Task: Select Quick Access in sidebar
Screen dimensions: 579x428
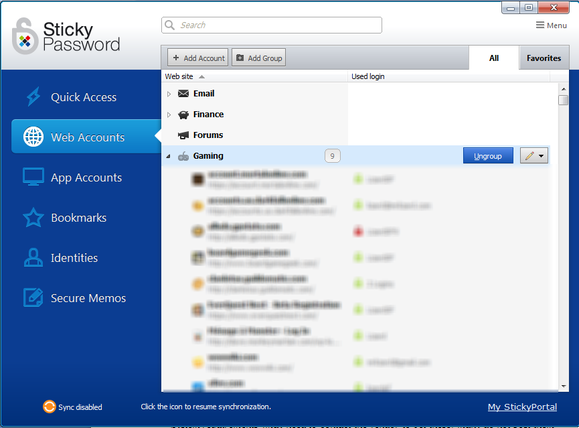Action: click(x=83, y=97)
